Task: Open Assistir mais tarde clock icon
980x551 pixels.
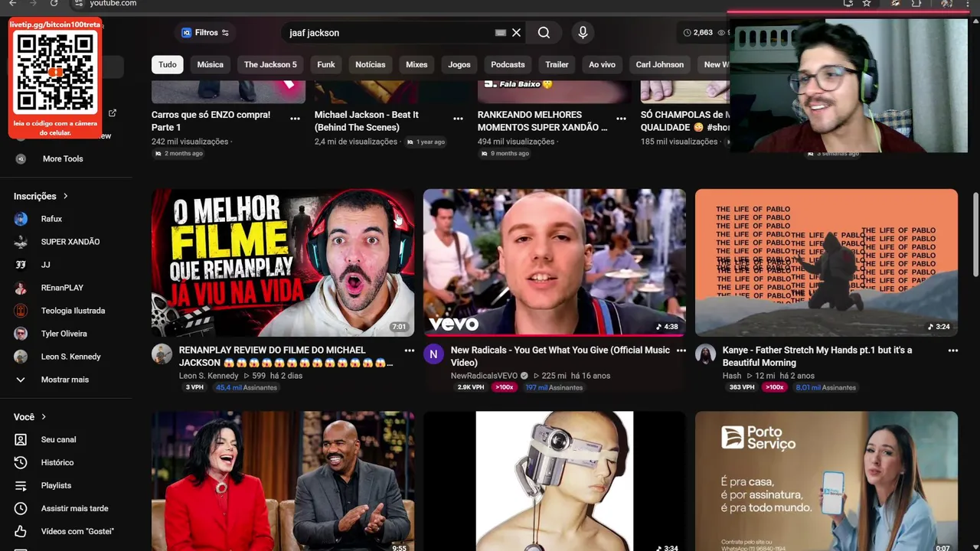Action: [x=21, y=508]
